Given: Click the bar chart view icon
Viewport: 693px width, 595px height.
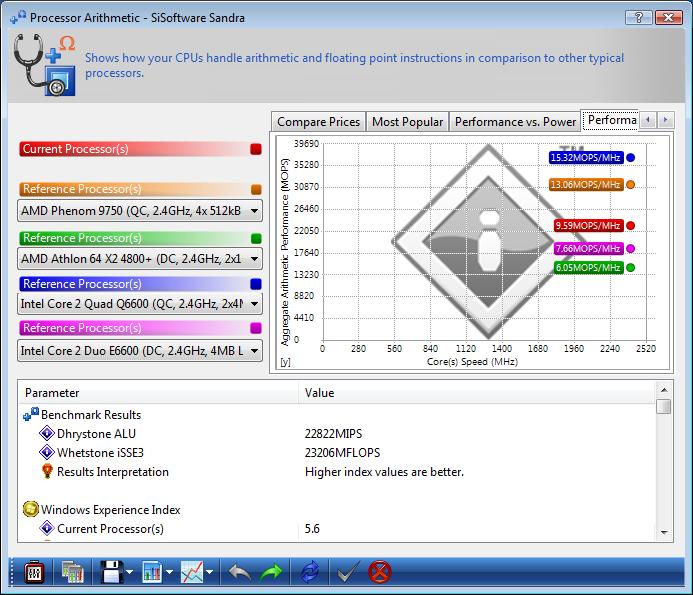Looking at the screenshot, I should (152, 572).
